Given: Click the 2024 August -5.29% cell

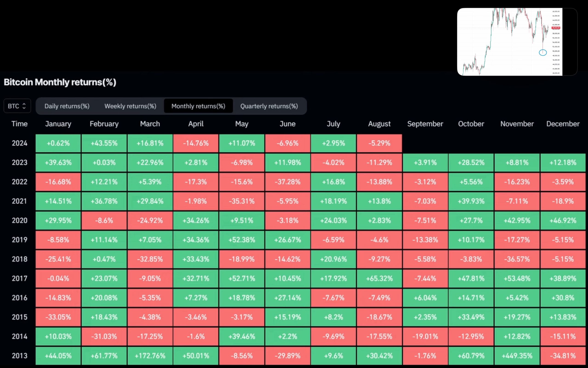Looking at the screenshot, I should coord(379,143).
